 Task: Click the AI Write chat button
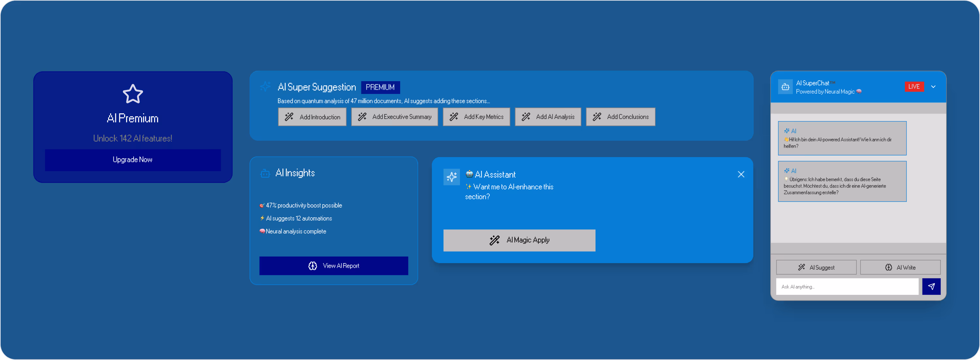[x=900, y=267]
